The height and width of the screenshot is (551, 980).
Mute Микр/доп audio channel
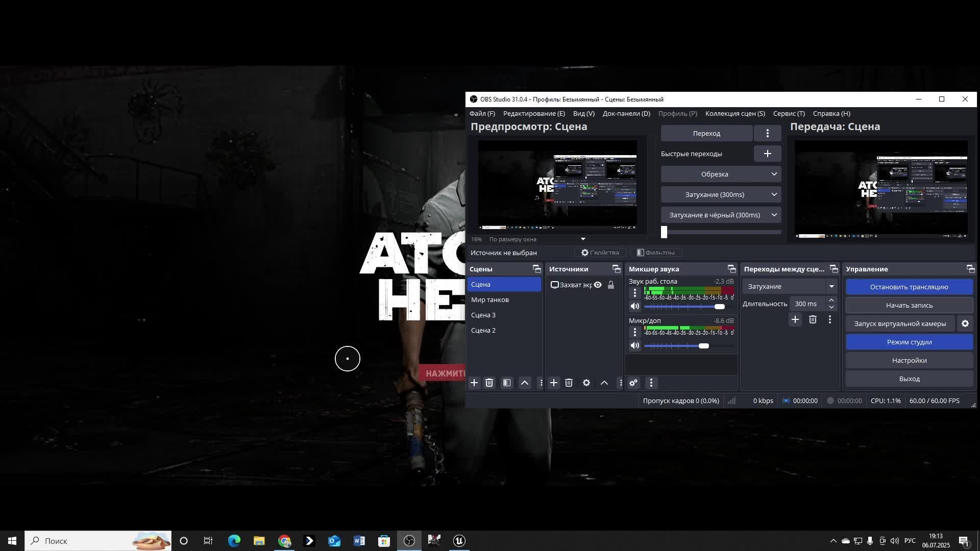pos(634,345)
